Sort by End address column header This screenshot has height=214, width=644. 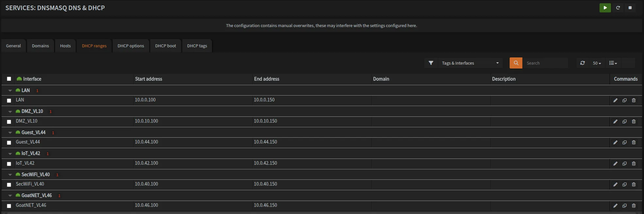click(266, 79)
